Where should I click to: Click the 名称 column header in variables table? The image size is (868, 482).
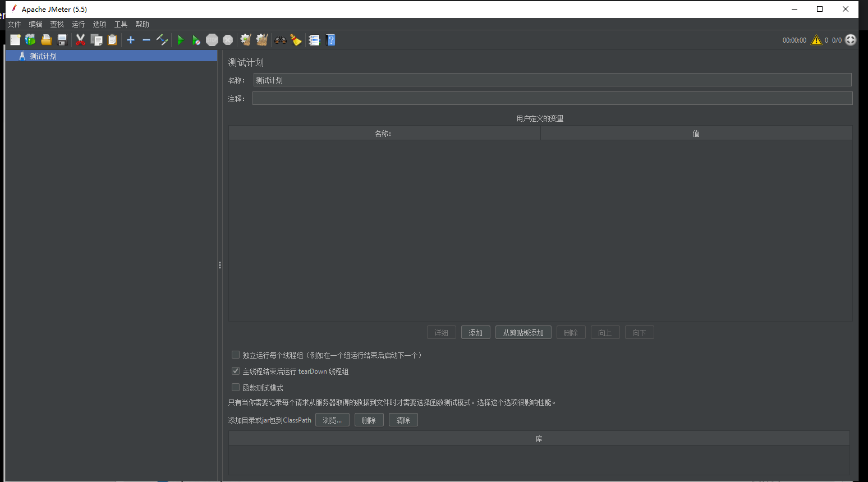tap(384, 133)
